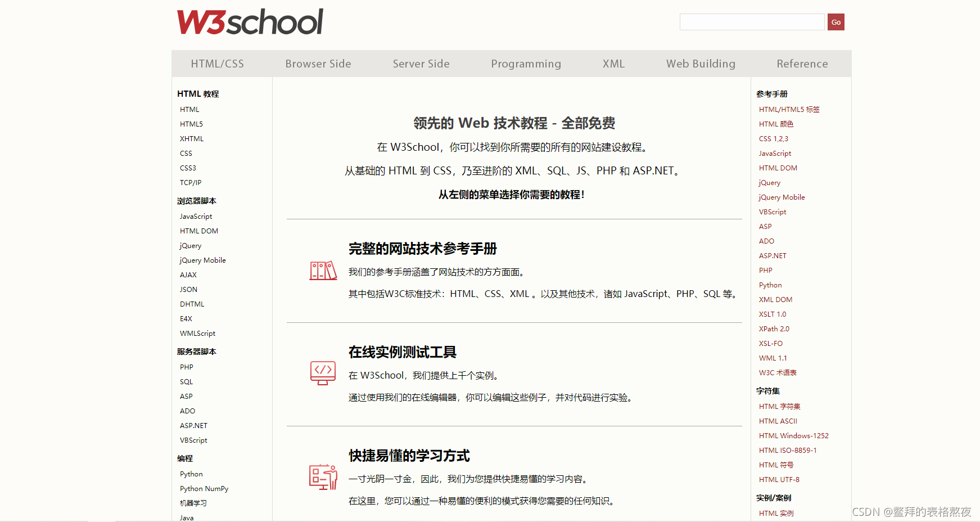Open the W3C 术语表 link

pos(778,373)
